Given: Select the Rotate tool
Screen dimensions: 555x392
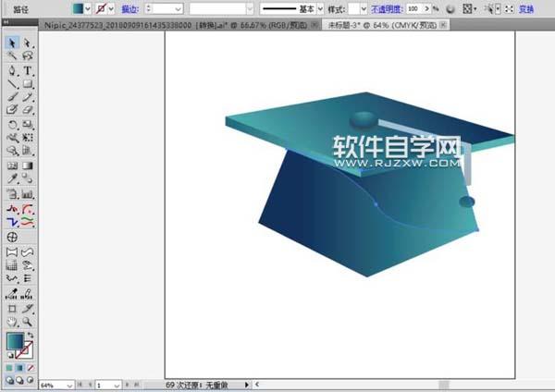Looking at the screenshot, I should coord(12,125).
